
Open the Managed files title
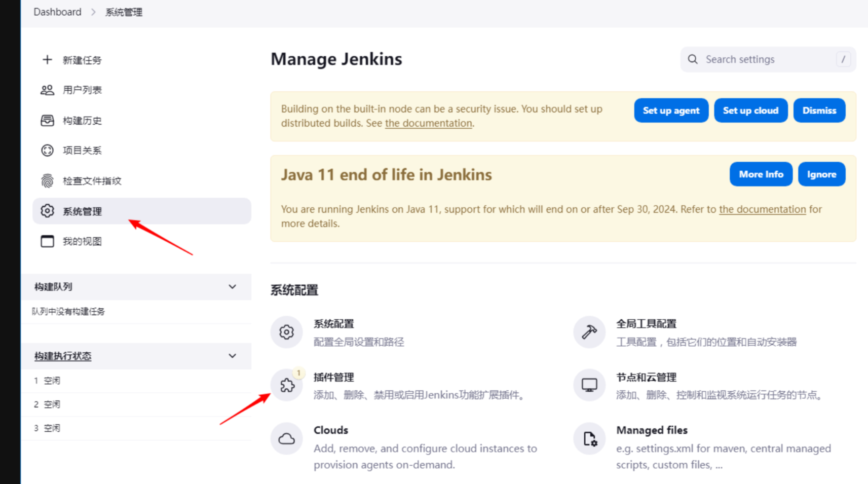point(652,430)
